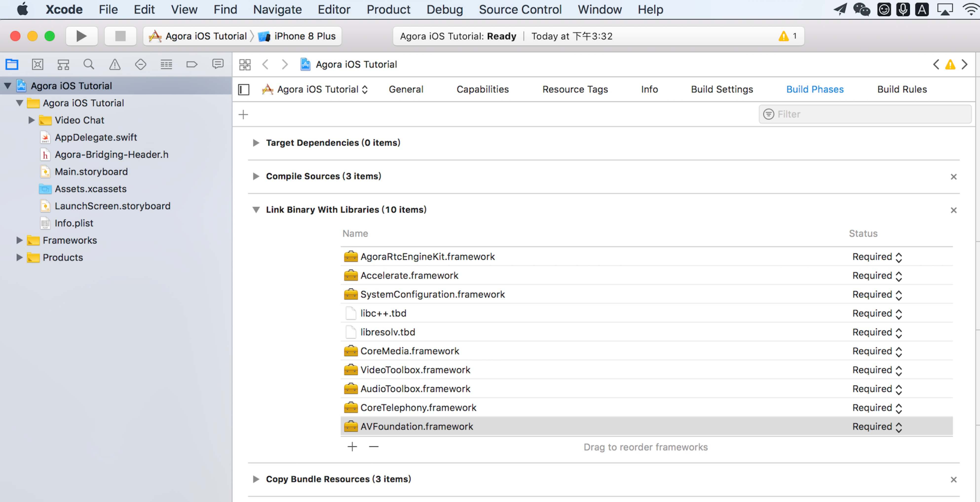The height and width of the screenshot is (502, 980).
Task: Open the Agora iOS Tutorial target selector
Action: [315, 89]
